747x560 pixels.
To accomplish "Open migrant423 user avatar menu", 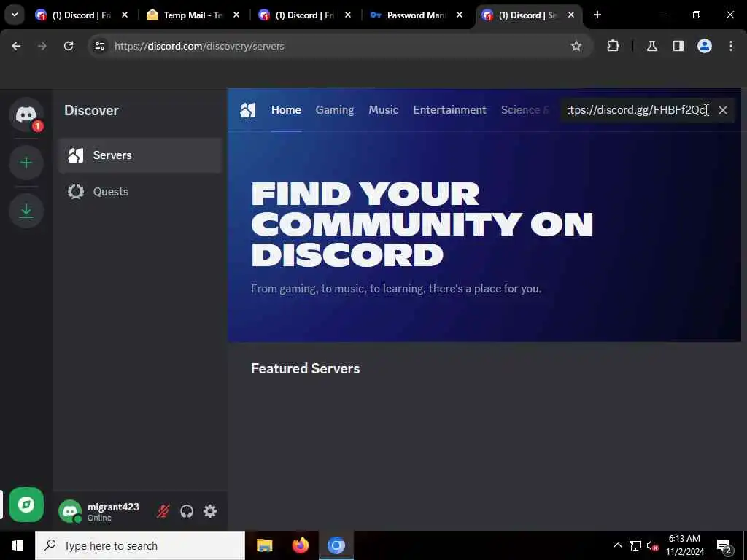I will click(70, 511).
